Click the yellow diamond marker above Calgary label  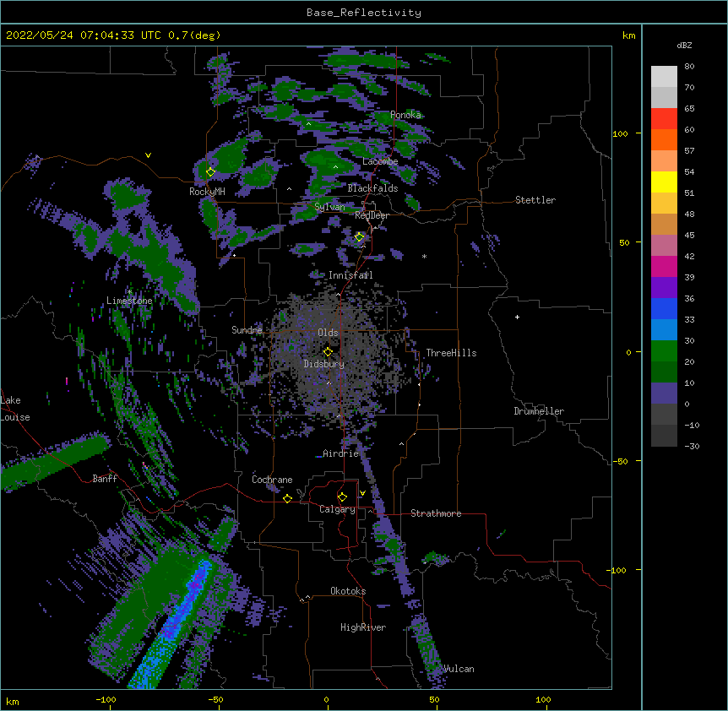click(342, 497)
